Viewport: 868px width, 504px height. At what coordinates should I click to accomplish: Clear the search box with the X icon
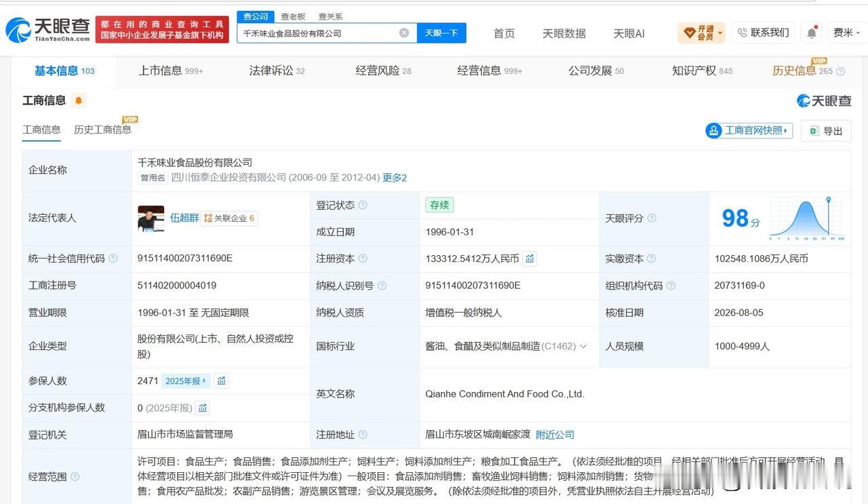coord(404,33)
